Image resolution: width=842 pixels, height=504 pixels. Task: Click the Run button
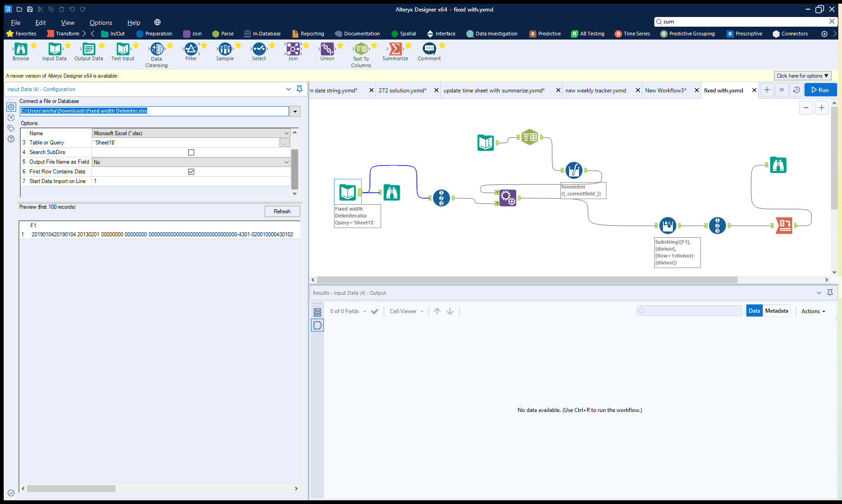point(821,90)
